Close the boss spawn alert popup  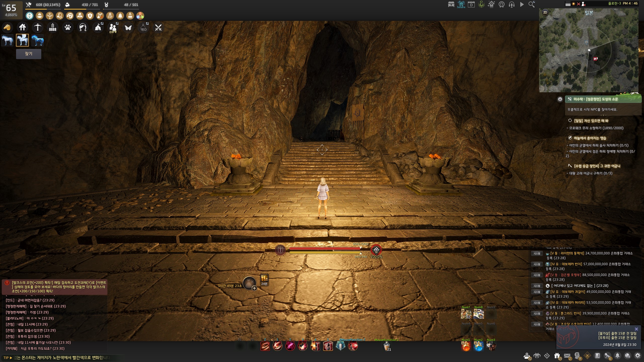[636, 329]
